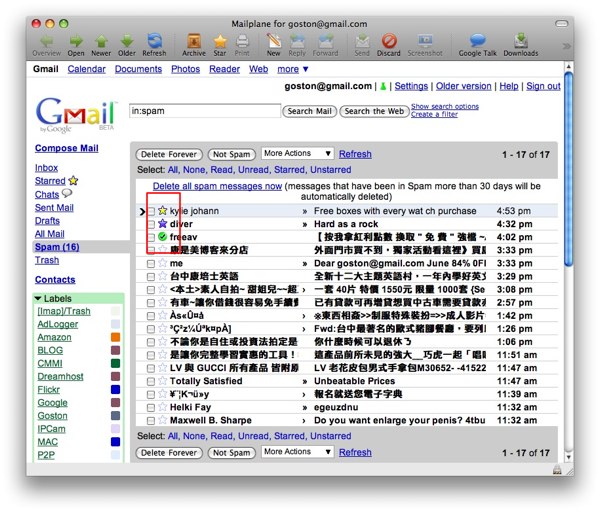Star the message from me

pyautogui.click(x=163, y=263)
